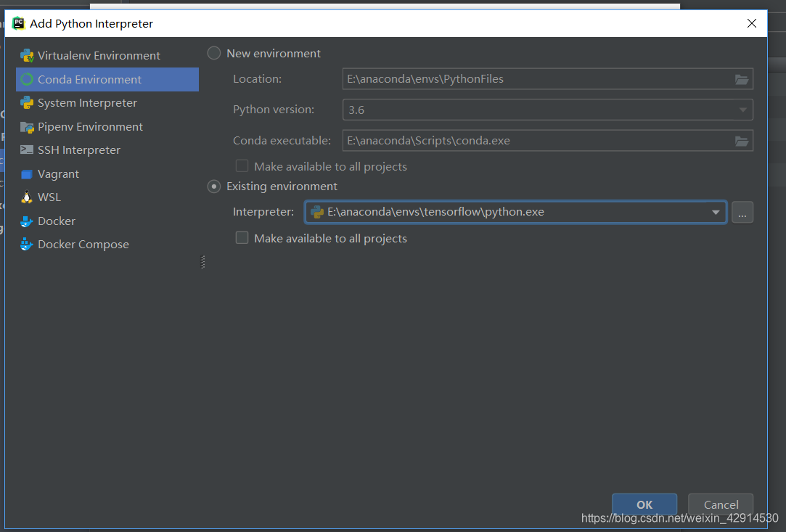
Task: Select Existing environment radio button
Action: (x=214, y=187)
